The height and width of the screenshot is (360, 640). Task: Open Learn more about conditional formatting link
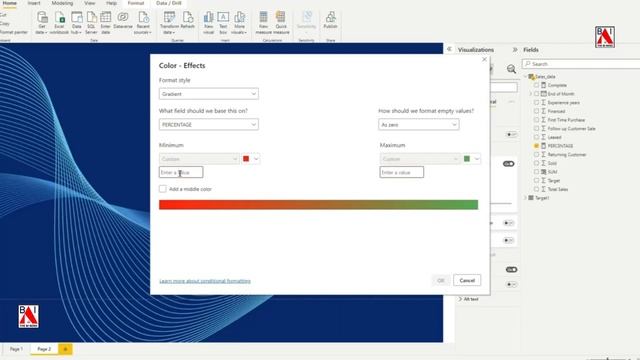tap(205, 281)
